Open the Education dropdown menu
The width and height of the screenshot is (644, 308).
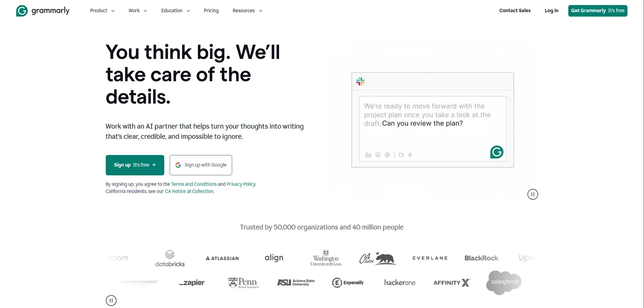[x=175, y=11]
